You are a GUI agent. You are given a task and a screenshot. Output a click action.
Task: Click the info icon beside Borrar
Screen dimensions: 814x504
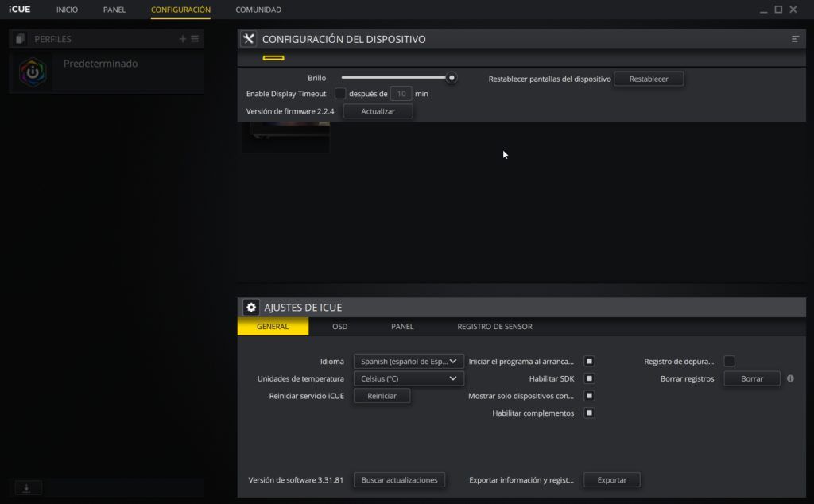790,378
